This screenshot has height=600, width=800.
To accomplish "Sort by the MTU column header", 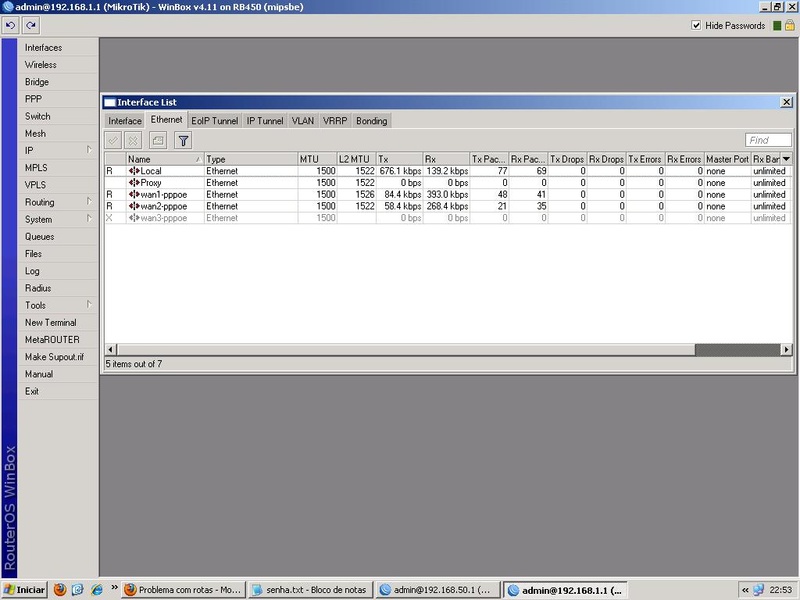I will pyautogui.click(x=317, y=159).
